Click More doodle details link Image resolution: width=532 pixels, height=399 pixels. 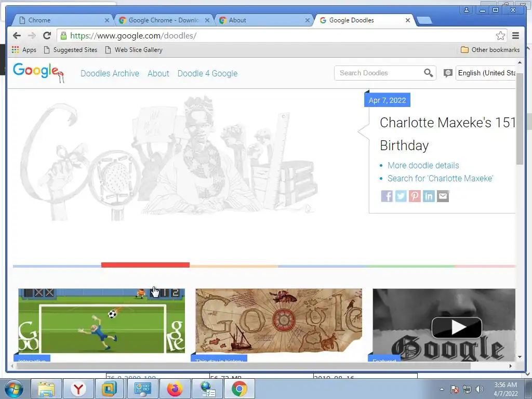coord(423,165)
